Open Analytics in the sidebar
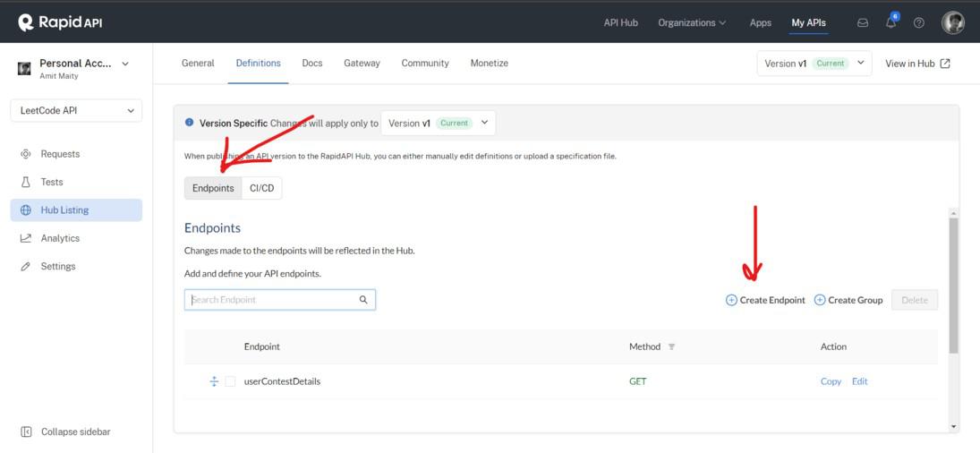 coord(76,238)
